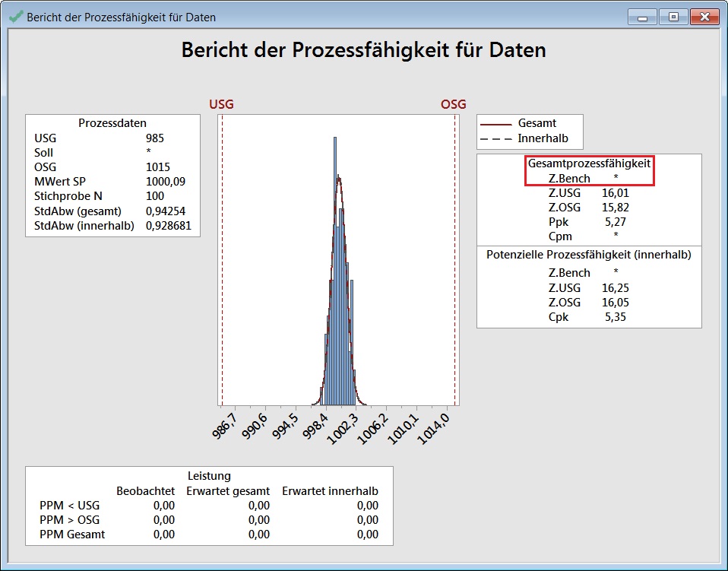Click the Stichprobe N label
This screenshot has width=728, height=571.
coord(68,196)
